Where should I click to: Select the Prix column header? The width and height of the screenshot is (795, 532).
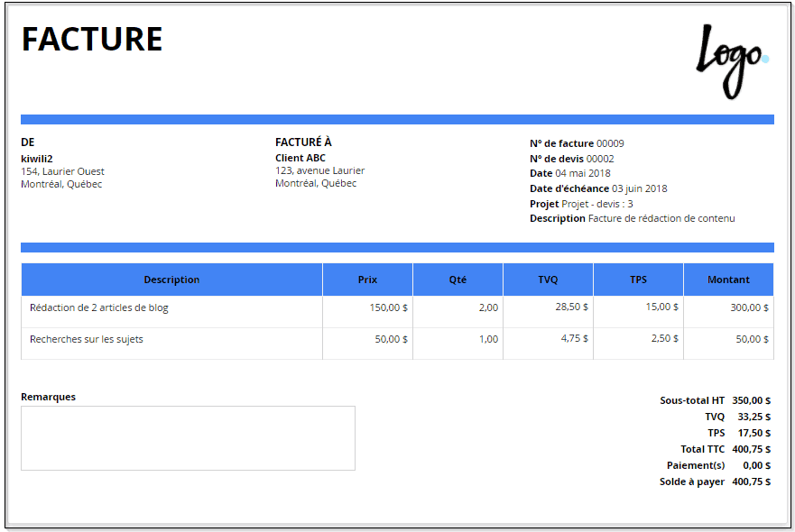367,280
